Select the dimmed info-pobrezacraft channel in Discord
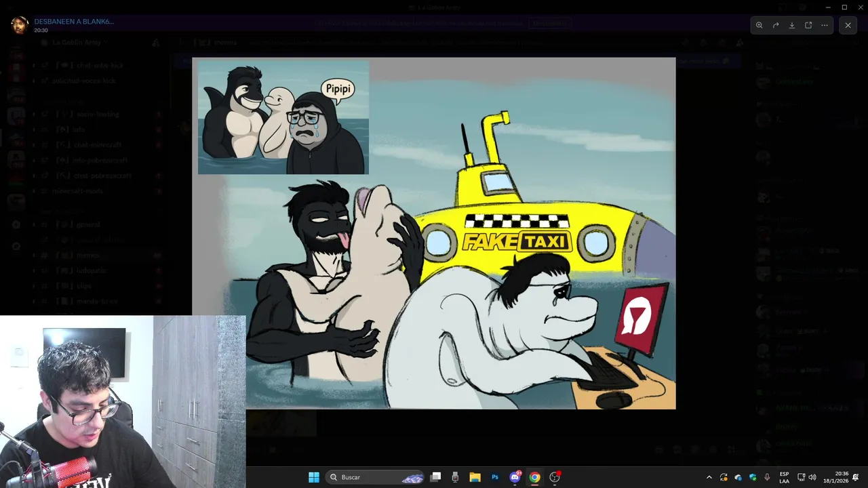The height and width of the screenshot is (488, 868). (98, 160)
